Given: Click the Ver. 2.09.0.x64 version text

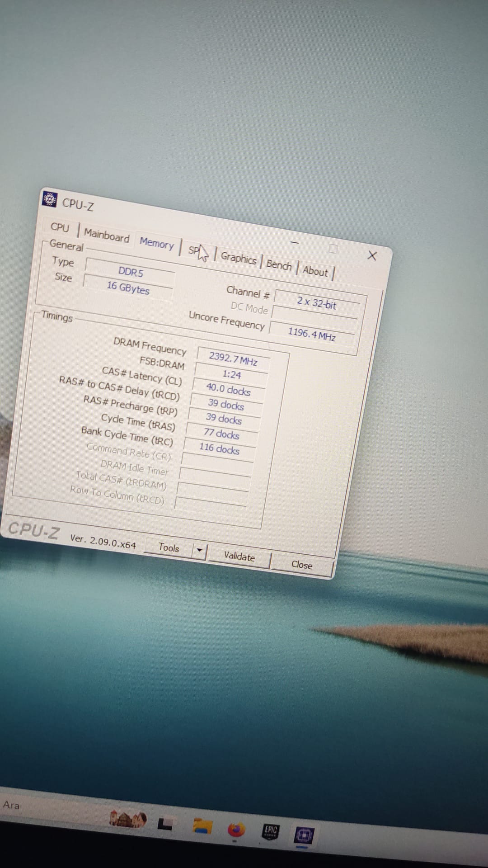Looking at the screenshot, I should pos(103,541).
